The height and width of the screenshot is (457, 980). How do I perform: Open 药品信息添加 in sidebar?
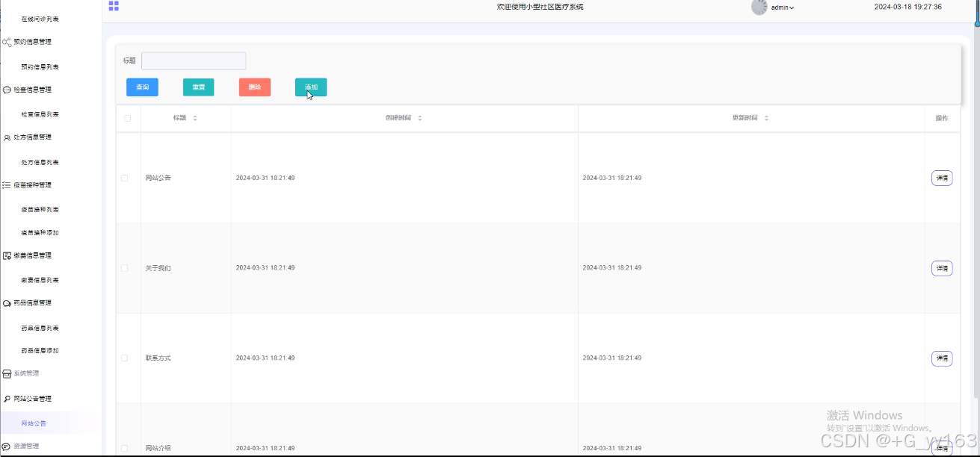pos(40,351)
